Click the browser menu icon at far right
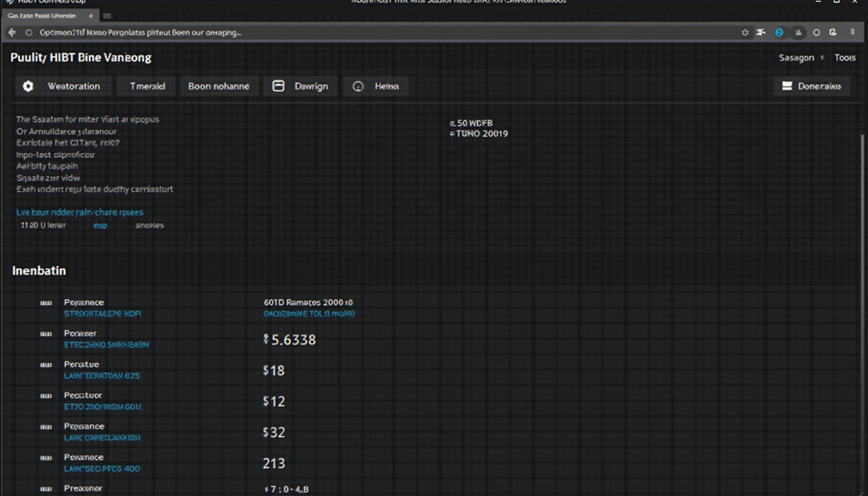This screenshot has width=868, height=496. coord(852,32)
